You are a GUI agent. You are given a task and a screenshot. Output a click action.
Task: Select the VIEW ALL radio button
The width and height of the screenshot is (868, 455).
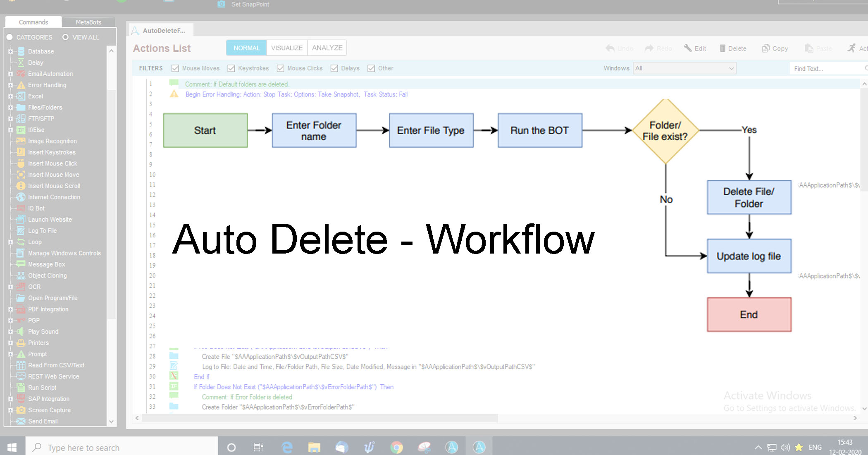pos(65,37)
